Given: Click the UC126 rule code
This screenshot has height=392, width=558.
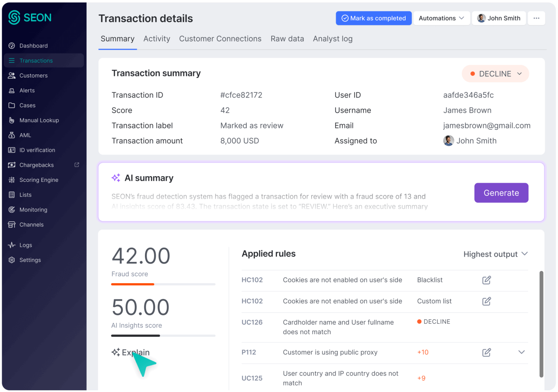Looking at the screenshot, I should (252, 322).
